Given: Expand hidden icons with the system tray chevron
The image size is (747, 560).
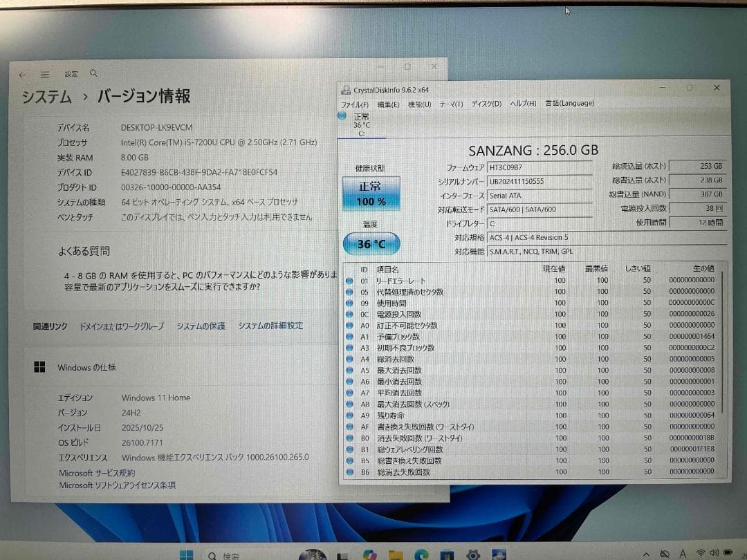Looking at the screenshot, I should (x=646, y=554).
